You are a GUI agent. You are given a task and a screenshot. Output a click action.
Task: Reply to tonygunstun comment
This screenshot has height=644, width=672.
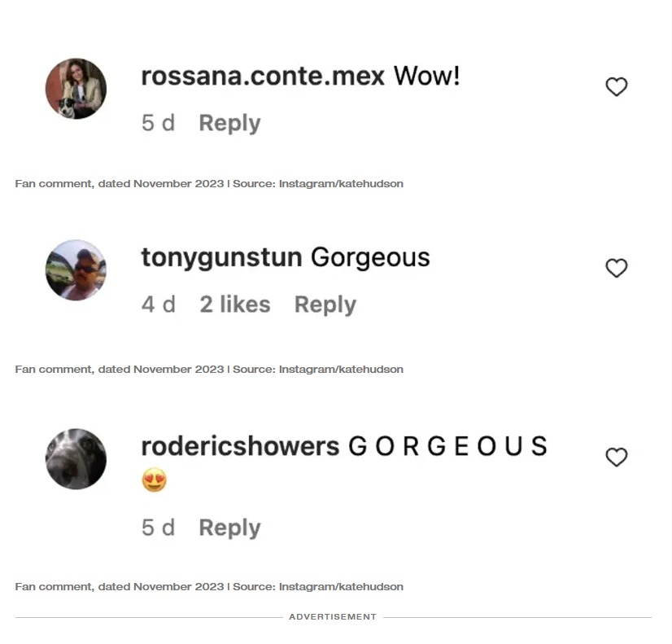click(x=325, y=304)
